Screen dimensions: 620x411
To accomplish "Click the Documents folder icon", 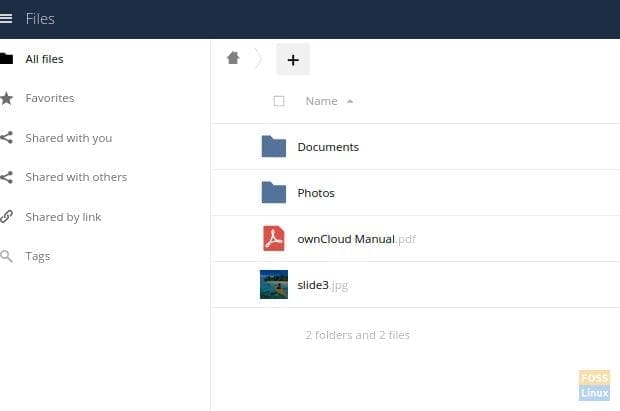I will (x=274, y=146).
